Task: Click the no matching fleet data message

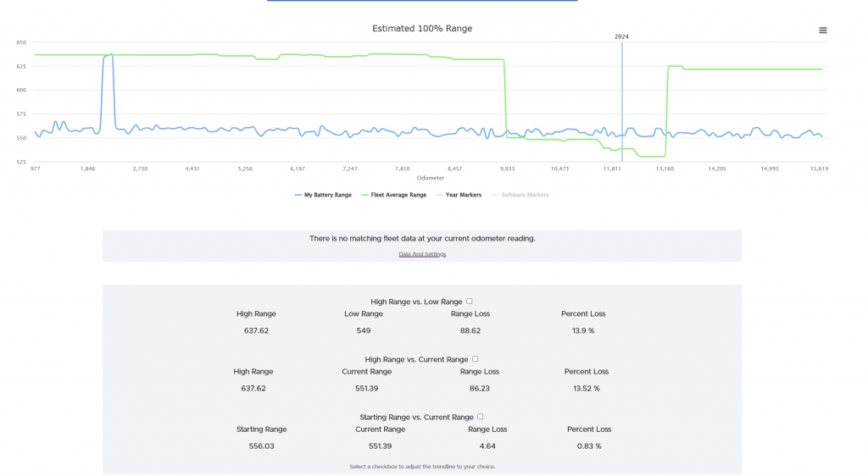Action: point(422,238)
